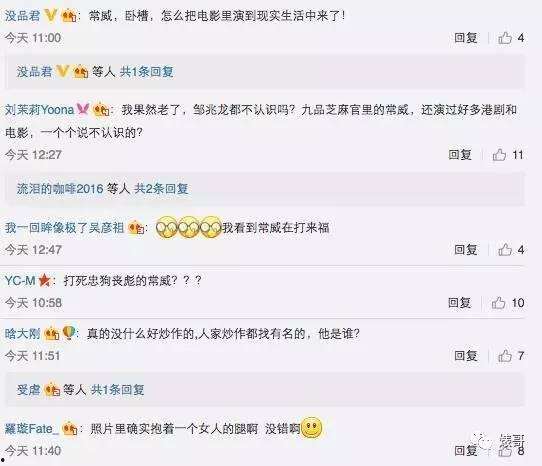542x466 pixels.
Task: Click the balloon badge beside 晗大刚
Action: tap(69, 333)
